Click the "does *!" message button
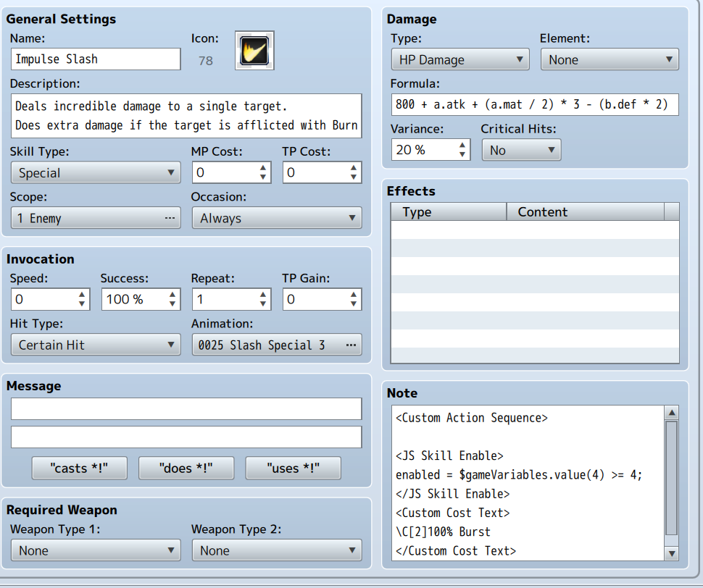Screen dimensions: 703x588 (x=186, y=468)
